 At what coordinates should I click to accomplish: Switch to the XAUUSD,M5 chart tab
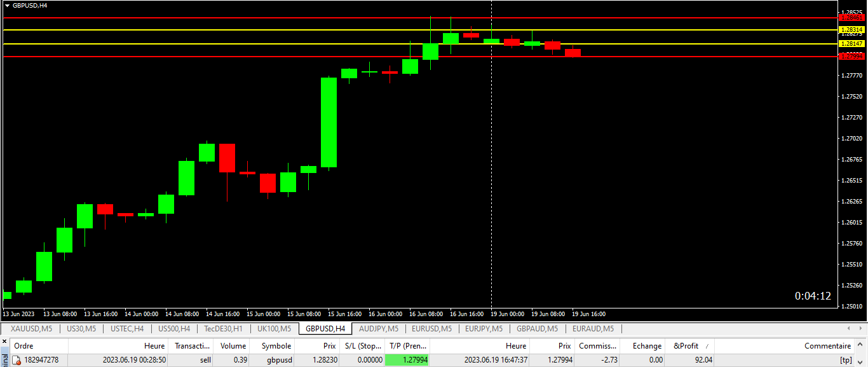click(31, 329)
